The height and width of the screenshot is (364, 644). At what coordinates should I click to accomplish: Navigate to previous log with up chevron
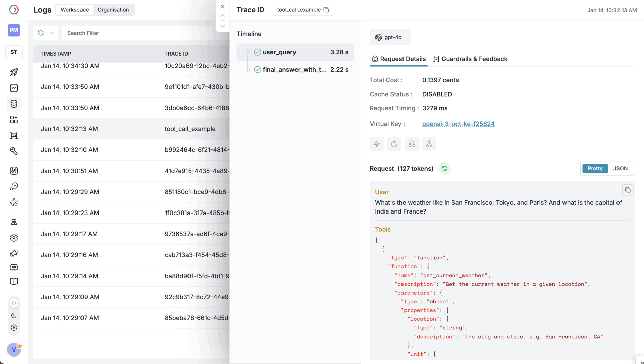[x=222, y=15]
